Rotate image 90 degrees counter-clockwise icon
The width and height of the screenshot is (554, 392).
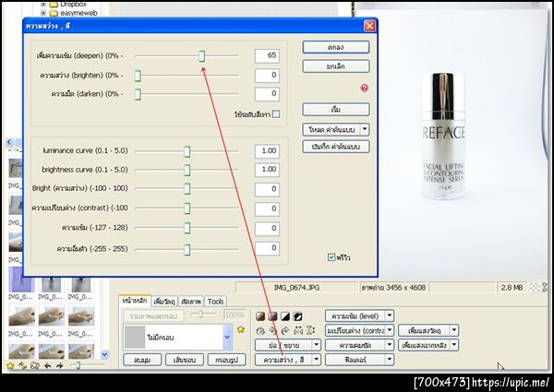[x=272, y=330]
